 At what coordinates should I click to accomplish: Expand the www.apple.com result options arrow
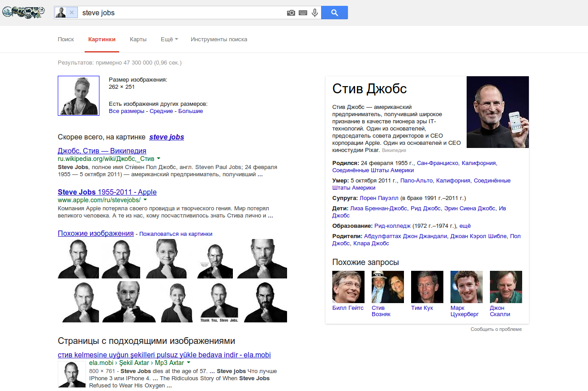tap(145, 200)
